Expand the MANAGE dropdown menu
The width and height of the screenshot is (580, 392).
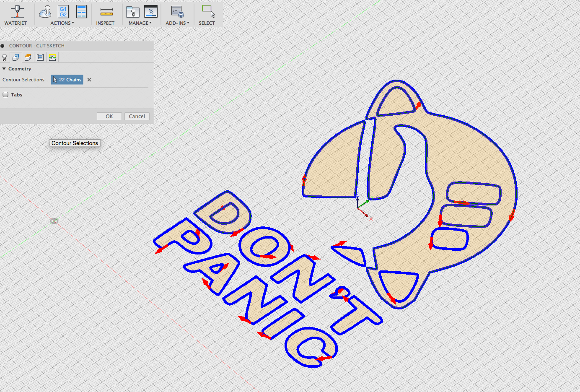coord(140,23)
